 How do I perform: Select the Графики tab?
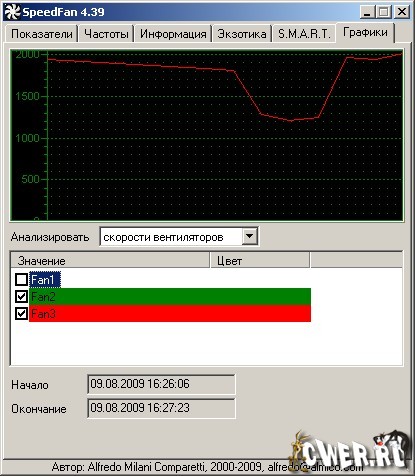click(365, 33)
